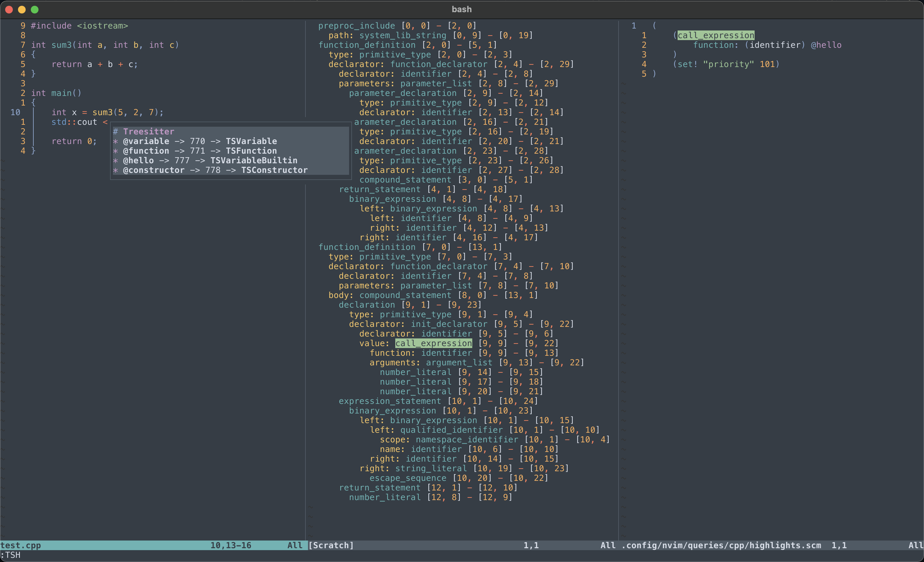Click test.cpp name in the statusline

pyautogui.click(x=21, y=546)
